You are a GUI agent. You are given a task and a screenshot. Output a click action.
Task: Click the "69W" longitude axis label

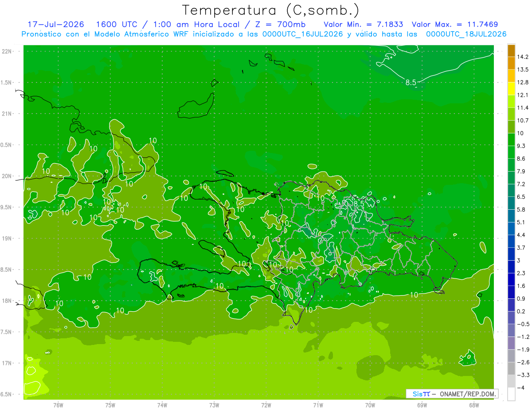[422, 405]
